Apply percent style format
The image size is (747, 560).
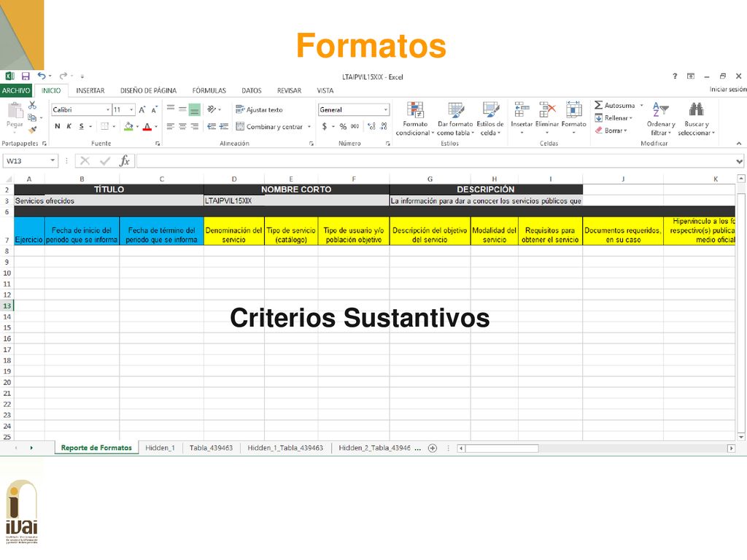click(343, 126)
